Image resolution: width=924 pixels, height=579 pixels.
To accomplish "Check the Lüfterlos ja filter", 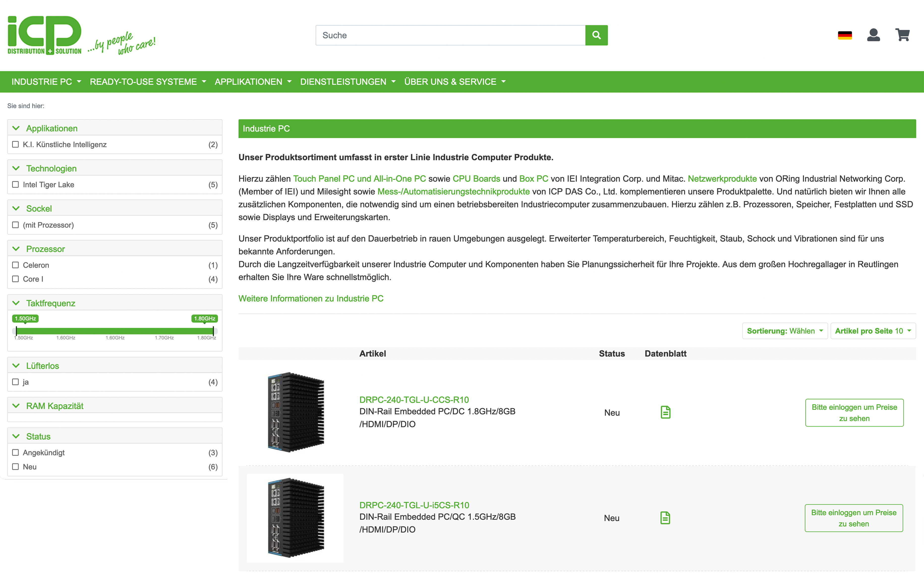I will [x=15, y=382].
